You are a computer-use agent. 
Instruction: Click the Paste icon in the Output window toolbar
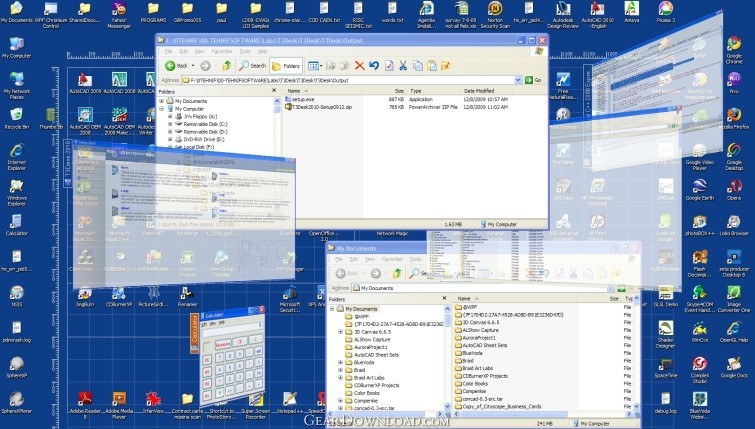click(x=432, y=65)
